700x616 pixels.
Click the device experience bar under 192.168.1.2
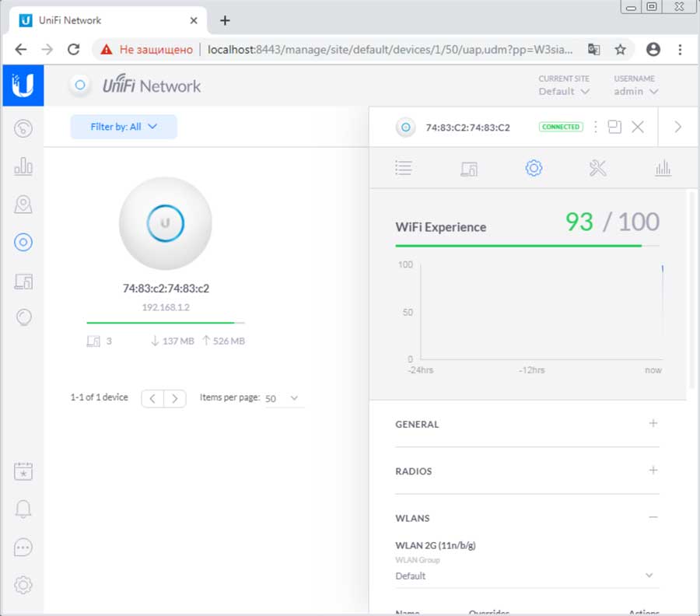(x=166, y=322)
